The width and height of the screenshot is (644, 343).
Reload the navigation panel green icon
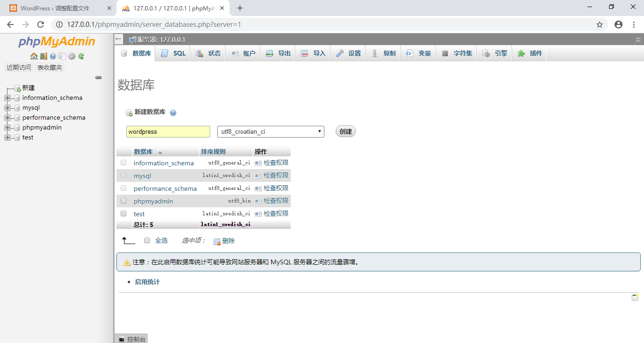click(81, 56)
